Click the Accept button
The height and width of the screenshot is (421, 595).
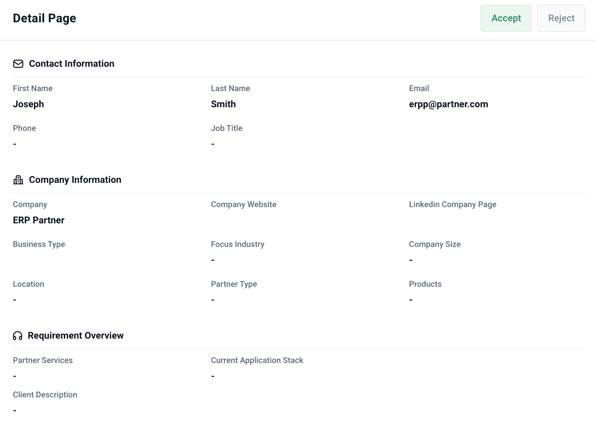[x=506, y=18]
